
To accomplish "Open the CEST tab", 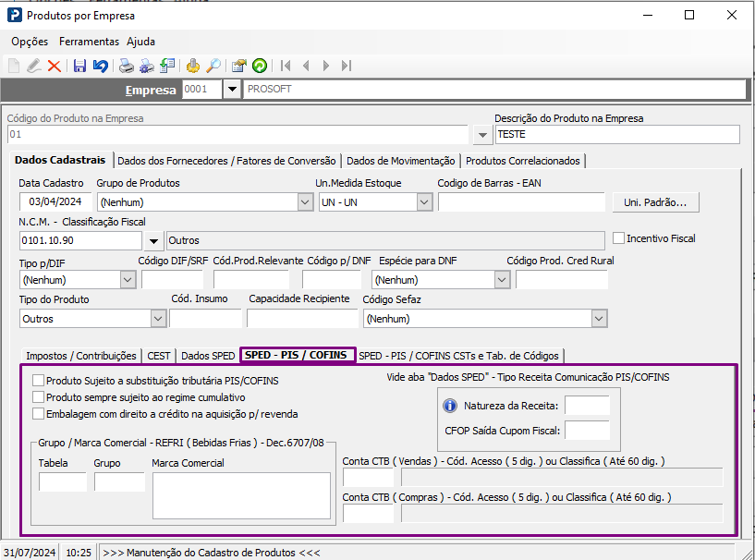I will click(x=159, y=356).
